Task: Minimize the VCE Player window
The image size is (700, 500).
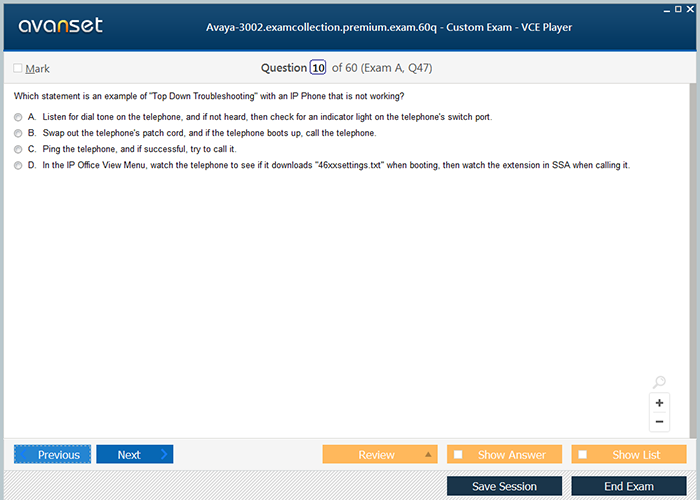Action: (665, 8)
